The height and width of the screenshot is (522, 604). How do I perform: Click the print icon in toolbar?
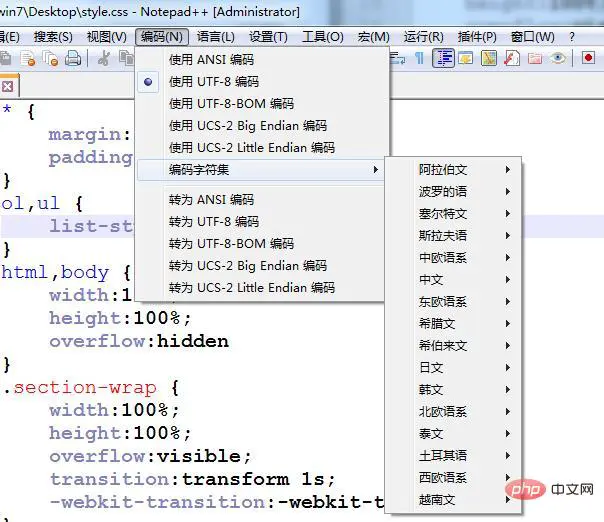[73, 59]
